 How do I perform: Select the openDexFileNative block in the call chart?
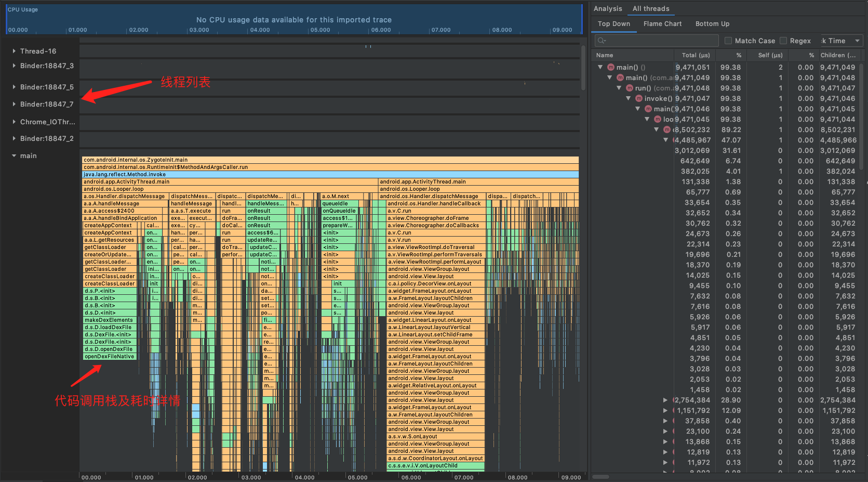point(109,356)
